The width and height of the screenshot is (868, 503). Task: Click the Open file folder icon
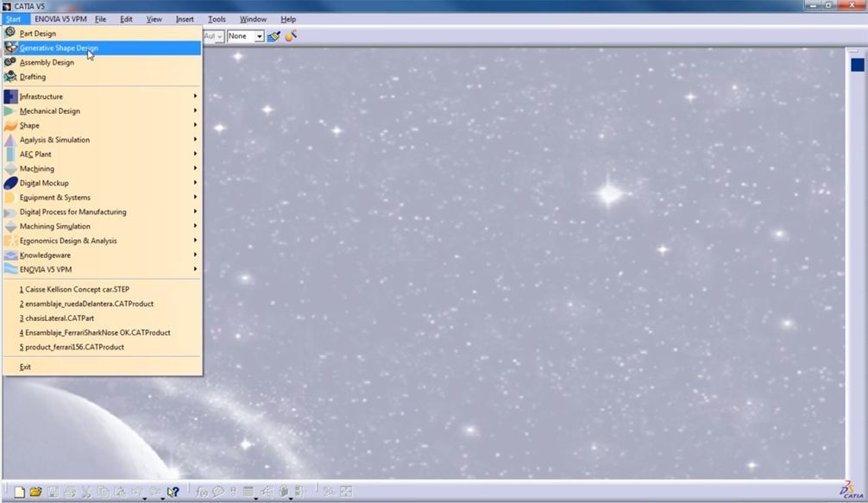pos(36,492)
